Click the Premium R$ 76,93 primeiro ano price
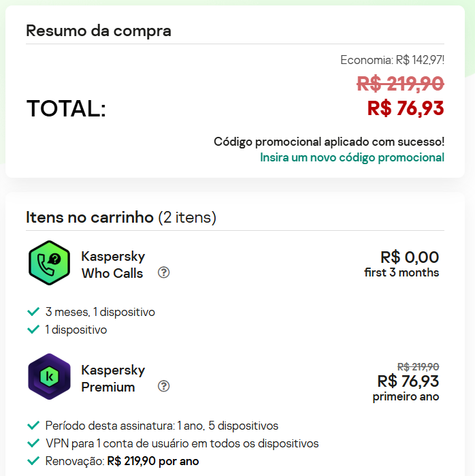The width and height of the screenshot is (475, 476). pyautogui.click(x=406, y=383)
